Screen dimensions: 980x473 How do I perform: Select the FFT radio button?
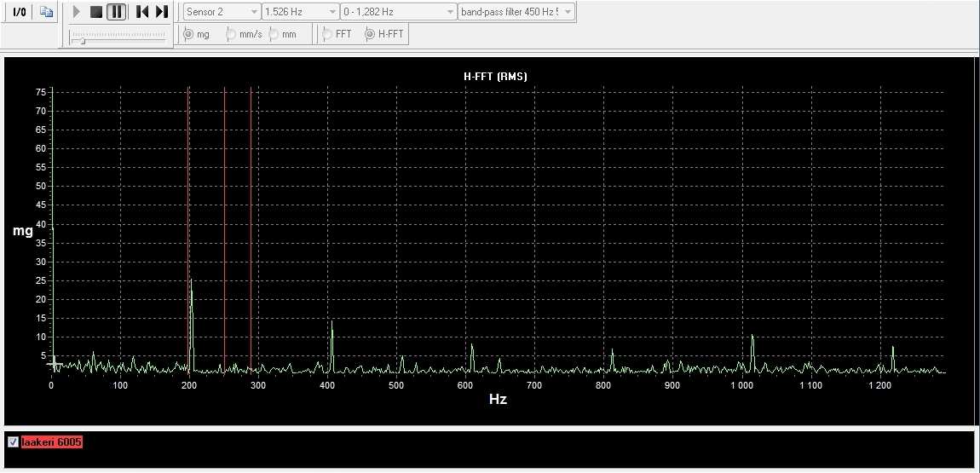point(327,34)
